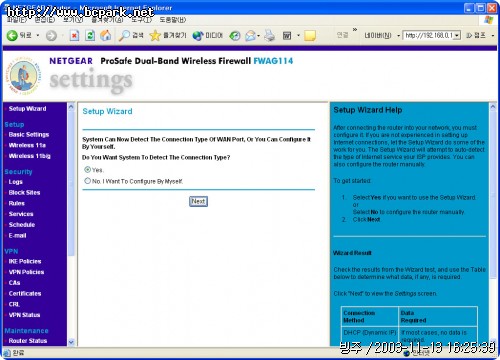Click the NETGEAR round logo image
Image resolution: width=500 pixels, height=360 pixels.
click(x=23, y=76)
